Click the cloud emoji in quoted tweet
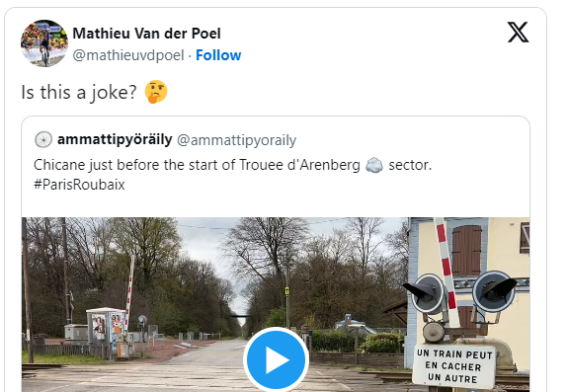 [x=374, y=165]
